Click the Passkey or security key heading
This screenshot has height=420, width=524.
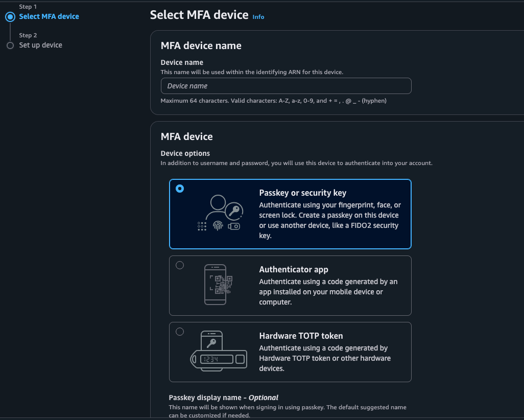tap(302, 193)
